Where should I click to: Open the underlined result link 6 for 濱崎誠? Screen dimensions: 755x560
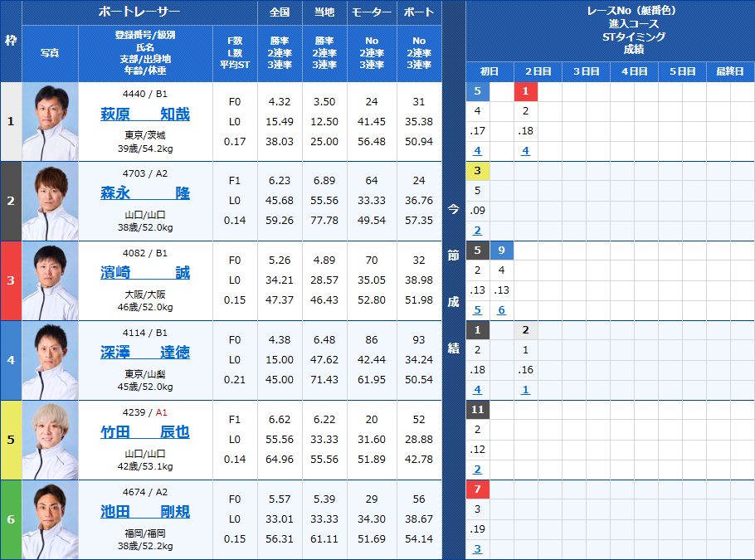pos(501,309)
